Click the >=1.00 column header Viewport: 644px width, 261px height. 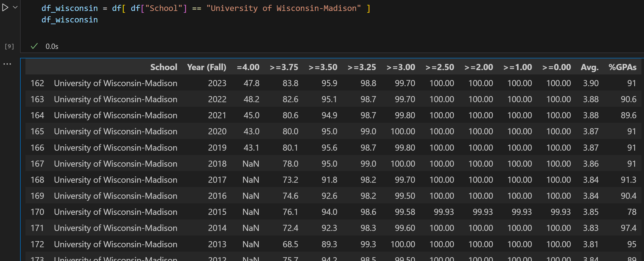tap(517, 67)
